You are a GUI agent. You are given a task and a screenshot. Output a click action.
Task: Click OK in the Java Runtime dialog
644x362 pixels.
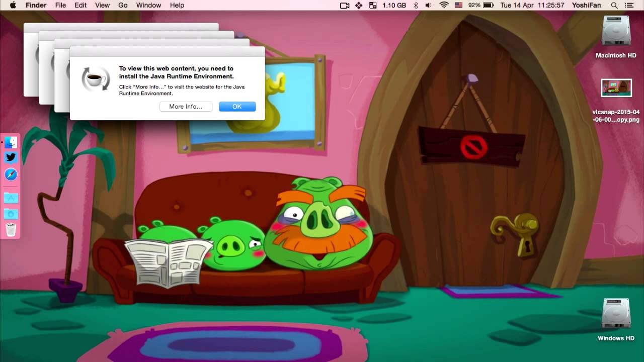pyautogui.click(x=237, y=107)
